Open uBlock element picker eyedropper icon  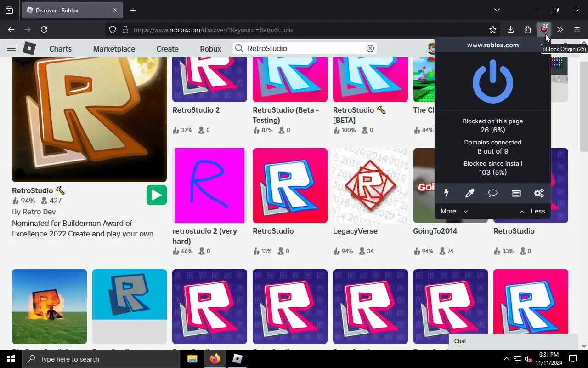tap(469, 193)
